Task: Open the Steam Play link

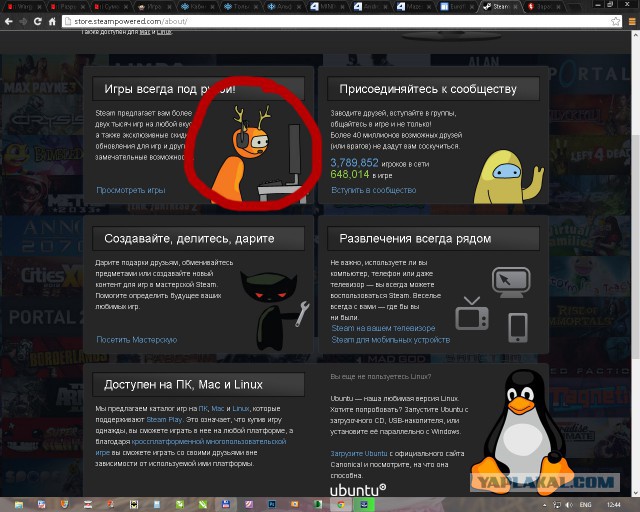Action: coord(164,420)
